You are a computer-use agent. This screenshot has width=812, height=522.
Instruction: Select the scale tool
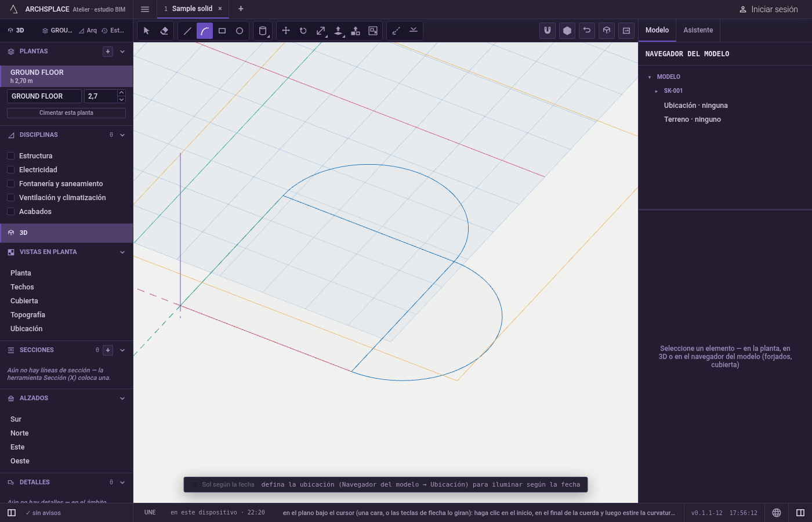pos(321,31)
